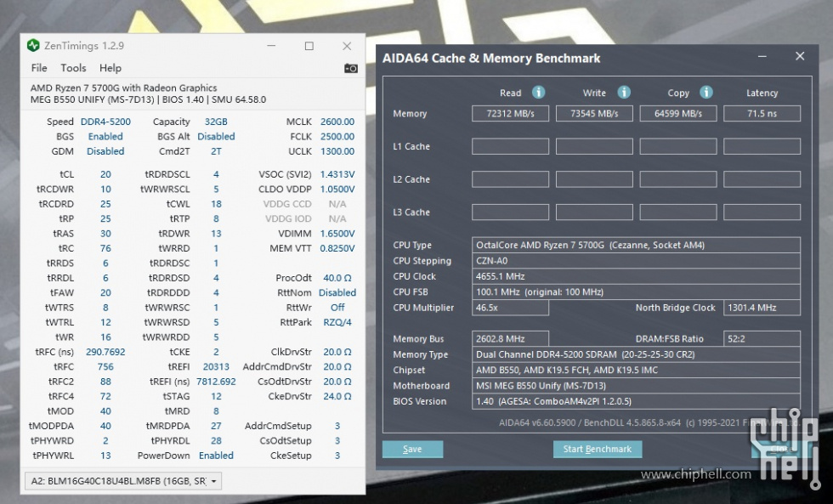Screen dimensions: 833x504
Task: Click the North Bridge Clock value 1301.4 MHz
Action: click(x=762, y=308)
